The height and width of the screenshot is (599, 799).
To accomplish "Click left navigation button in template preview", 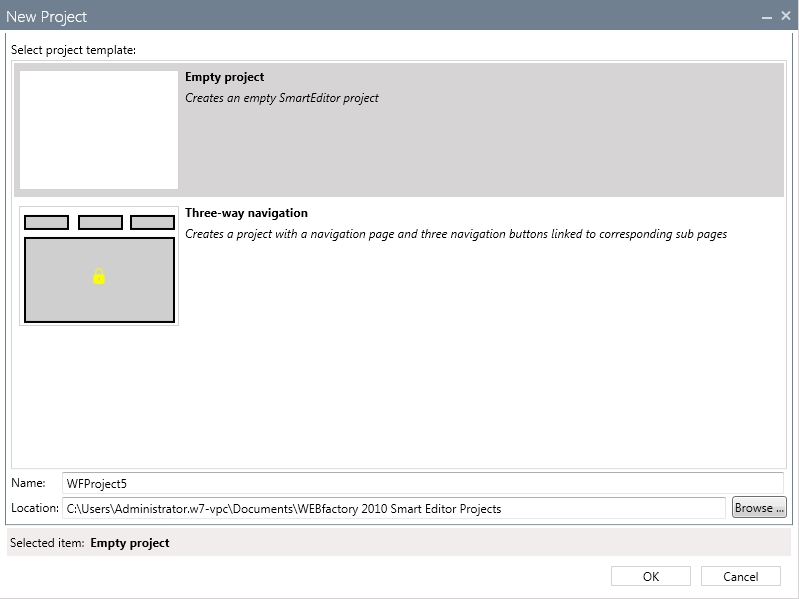I will (46, 222).
